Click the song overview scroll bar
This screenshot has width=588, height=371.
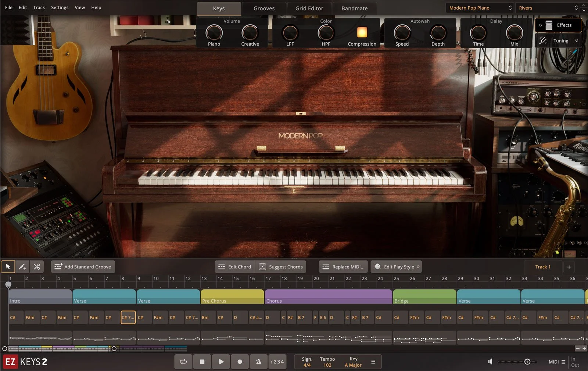(x=97, y=348)
